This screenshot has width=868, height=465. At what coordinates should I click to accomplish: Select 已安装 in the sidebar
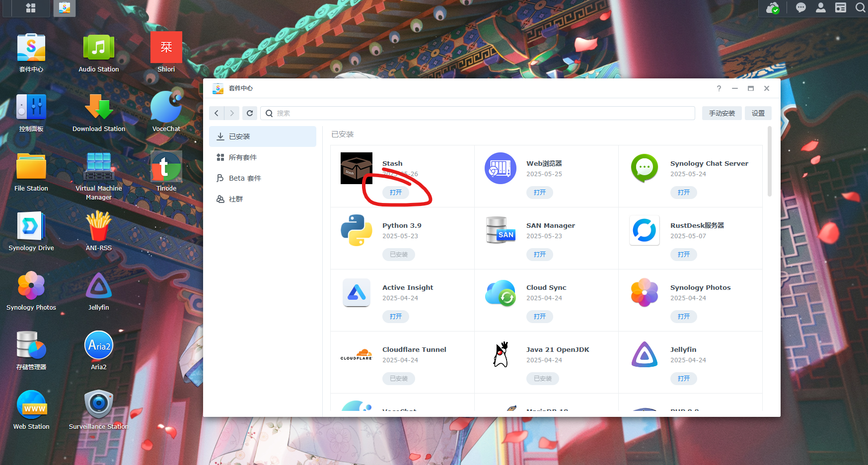coord(263,136)
